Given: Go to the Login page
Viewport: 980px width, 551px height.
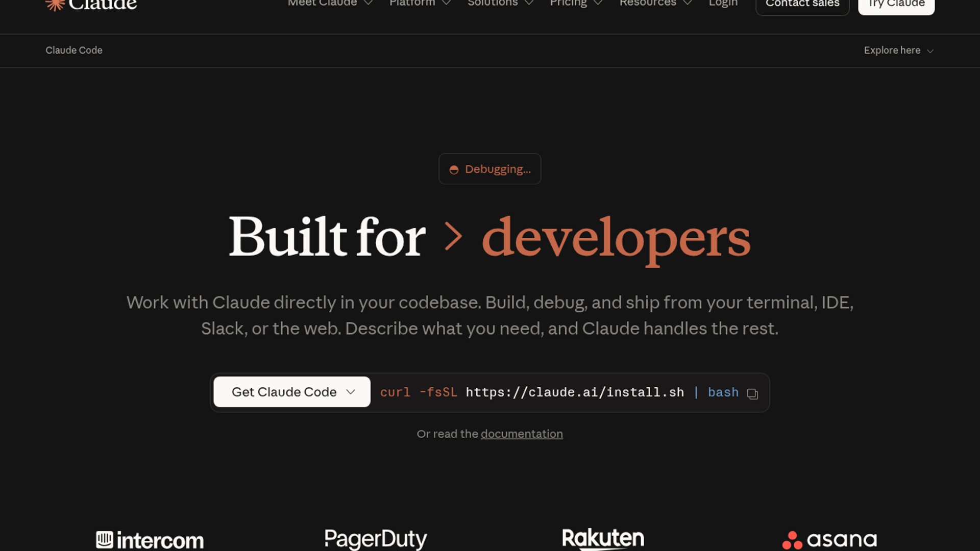Looking at the screenshot, I should [x=723, y=3].
